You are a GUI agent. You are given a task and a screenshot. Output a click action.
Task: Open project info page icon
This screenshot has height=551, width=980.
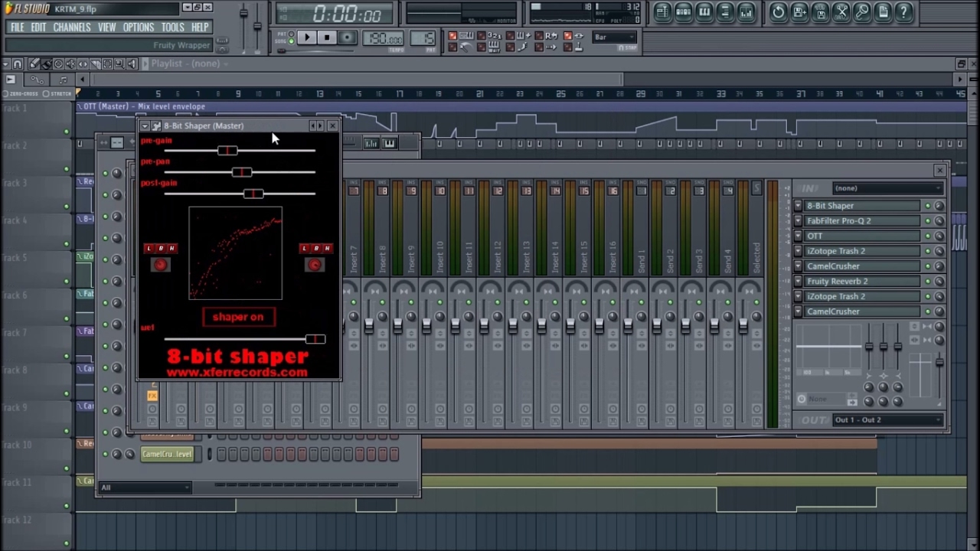pyautogui.click(x=883, y=11)
